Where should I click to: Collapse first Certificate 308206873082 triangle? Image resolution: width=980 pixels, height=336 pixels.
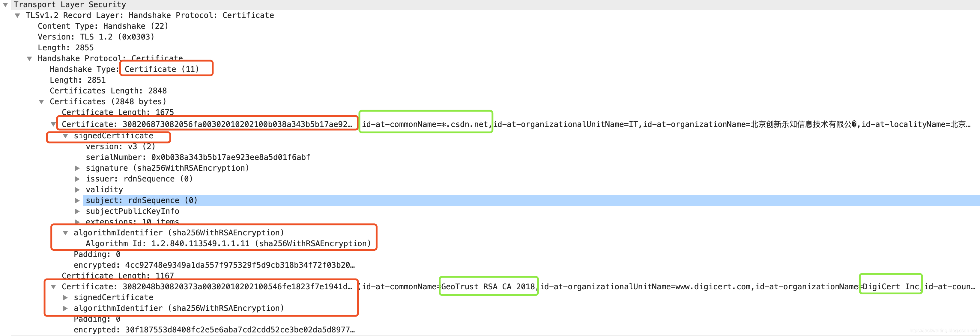pos(53,124)
